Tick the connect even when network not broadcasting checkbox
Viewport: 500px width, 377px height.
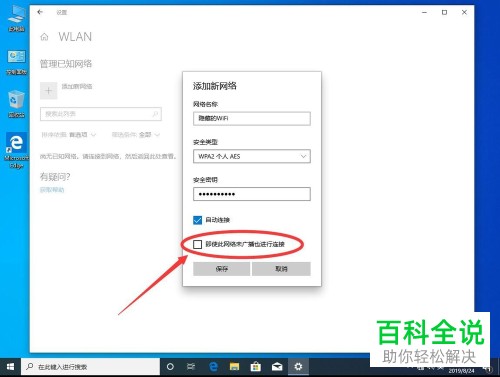tap(197, 244)
